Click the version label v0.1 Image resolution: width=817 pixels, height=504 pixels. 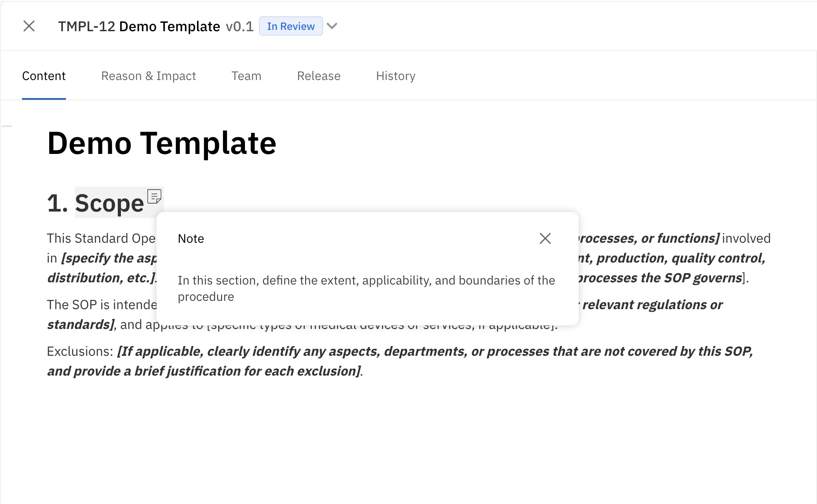[240, 26]
